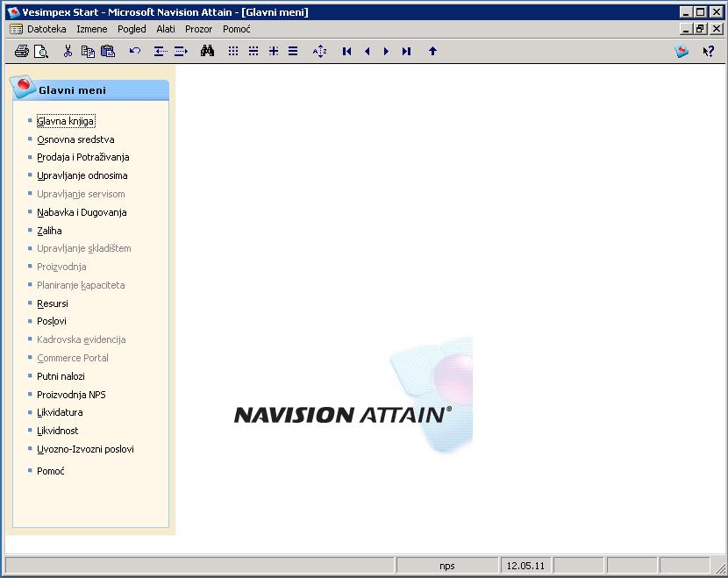
Task: Click the field filter dotted-grid icon
Action: tap(233, 51)
